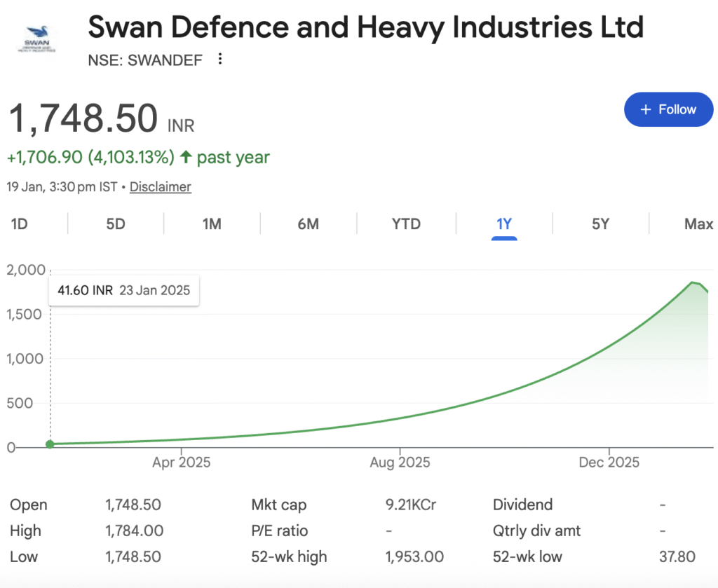The image size is (718, 588).
Task: Switch to the 1M chart range
Action: (212, 224)
